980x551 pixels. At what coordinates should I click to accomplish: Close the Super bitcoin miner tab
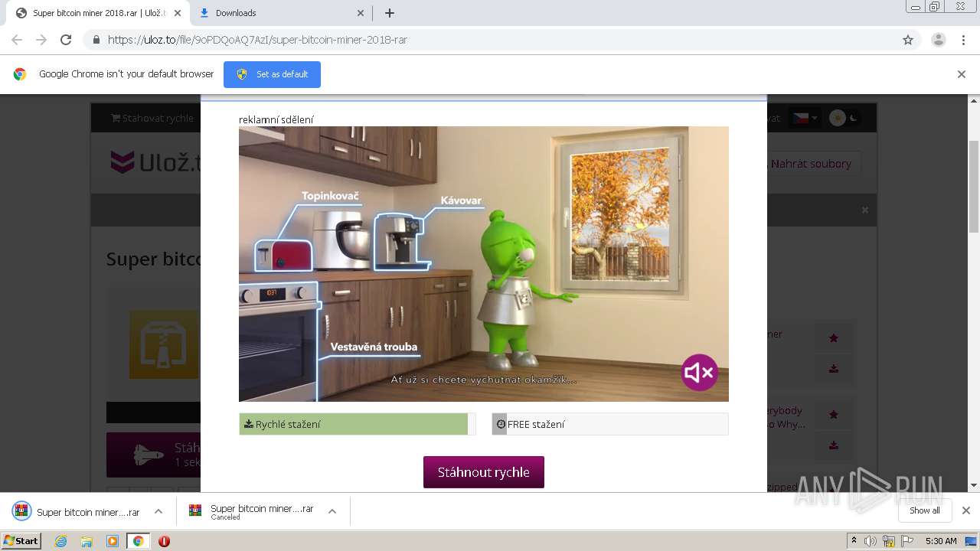[x=178, y=13]
